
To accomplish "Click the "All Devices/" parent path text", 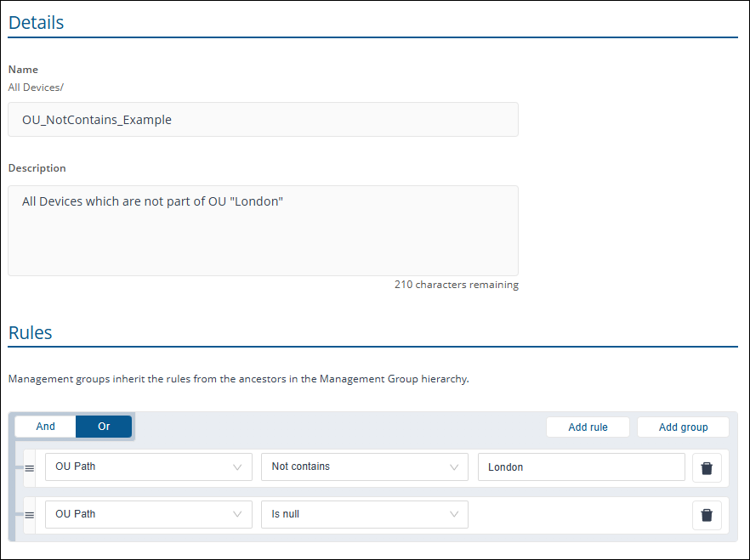I will [x=36, y=87].
